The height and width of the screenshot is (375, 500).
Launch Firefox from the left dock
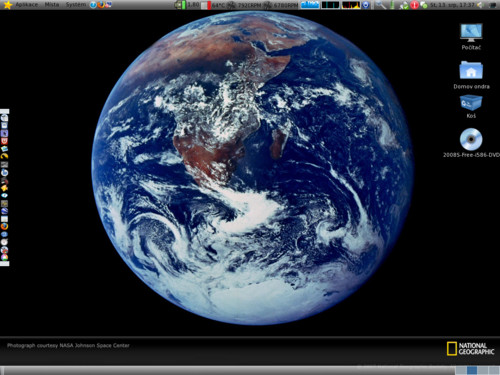click(4, 227)
